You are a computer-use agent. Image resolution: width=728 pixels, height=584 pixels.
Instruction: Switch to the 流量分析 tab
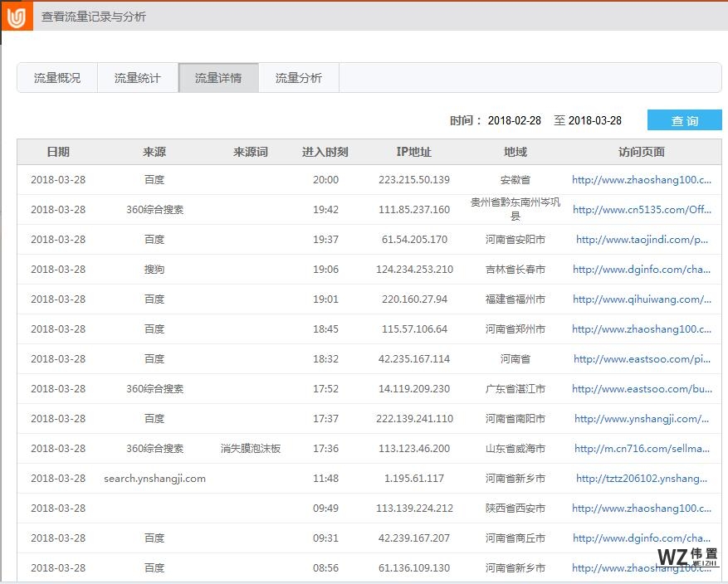tap(299, 77)
